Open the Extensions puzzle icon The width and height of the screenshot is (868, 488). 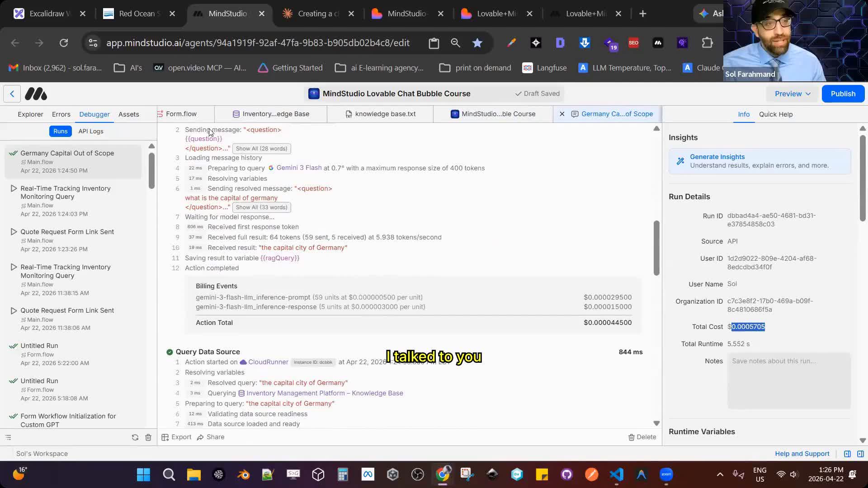[x=707, y=43]
